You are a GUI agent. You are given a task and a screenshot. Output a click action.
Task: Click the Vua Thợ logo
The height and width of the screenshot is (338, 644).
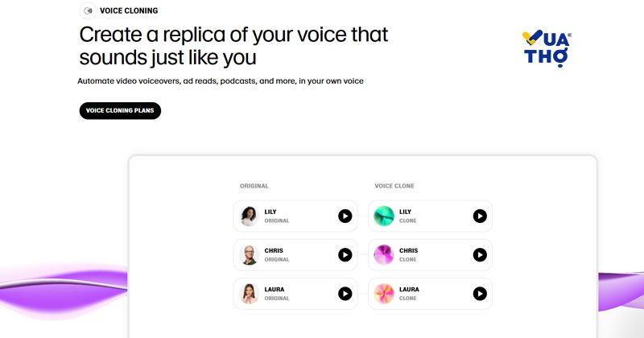[x=547, y=48]
